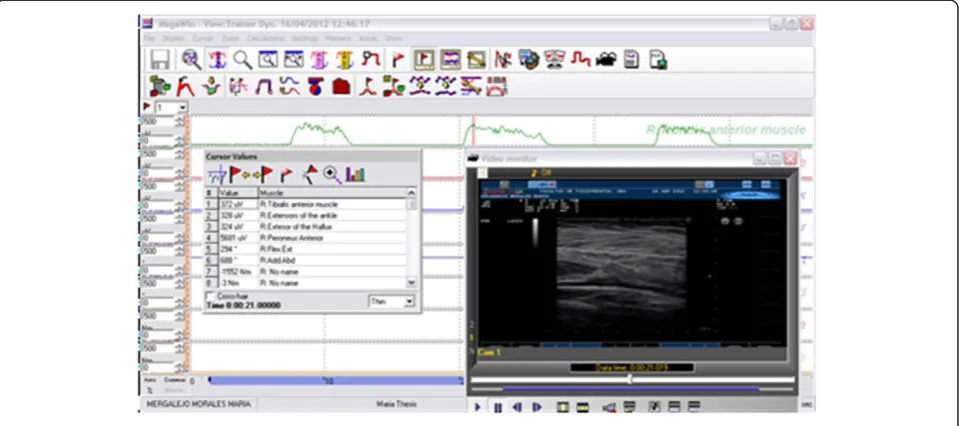Click the Maria Thesis status field
The image size is (961, 426).
click(x=396, y=405)
